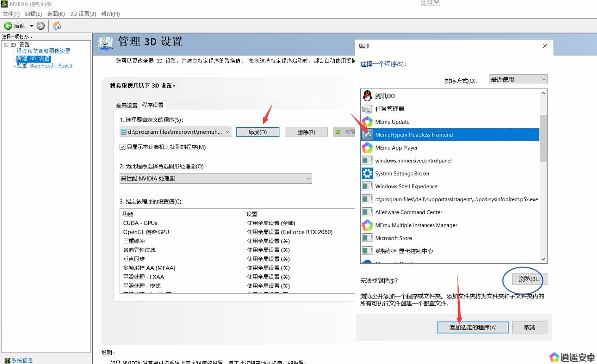Click the 浏览 button
The image size is (597, 364).
(529, 279)
